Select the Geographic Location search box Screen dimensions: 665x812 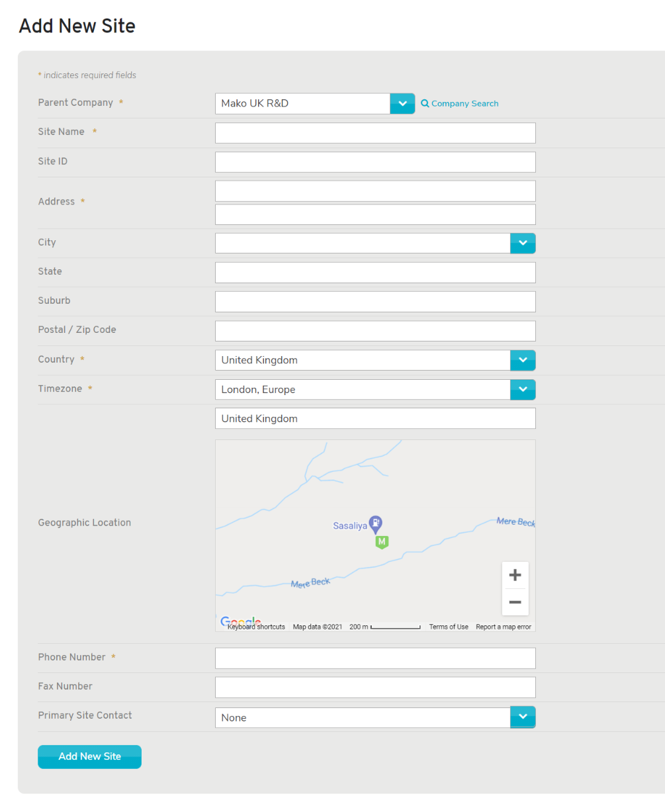[375, 418]
